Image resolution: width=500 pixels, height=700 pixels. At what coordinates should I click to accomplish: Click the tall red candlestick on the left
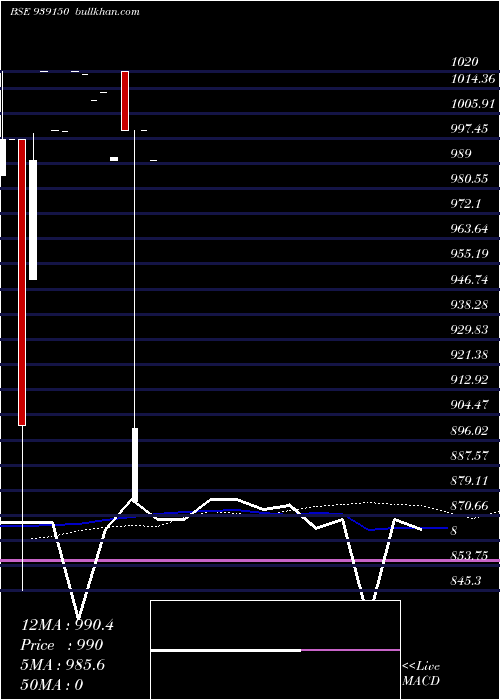22,283
